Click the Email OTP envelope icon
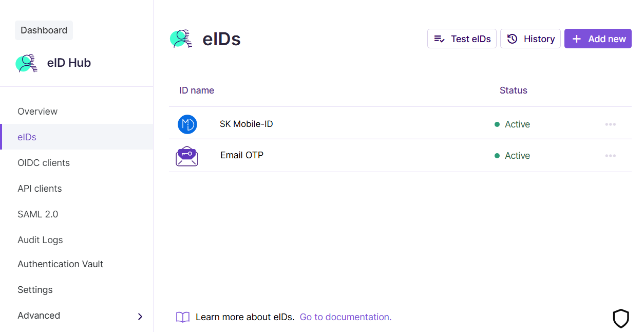The image size is (644, 332). (x=187, y=156)
